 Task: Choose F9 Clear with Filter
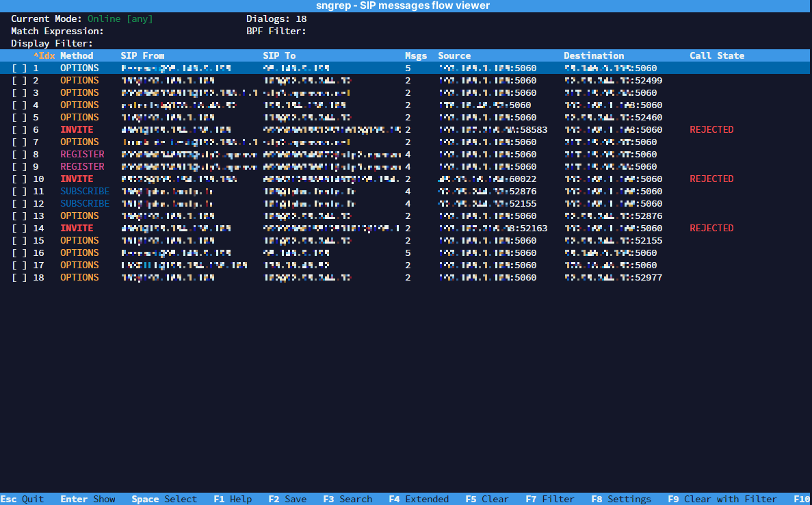[722, 500]
